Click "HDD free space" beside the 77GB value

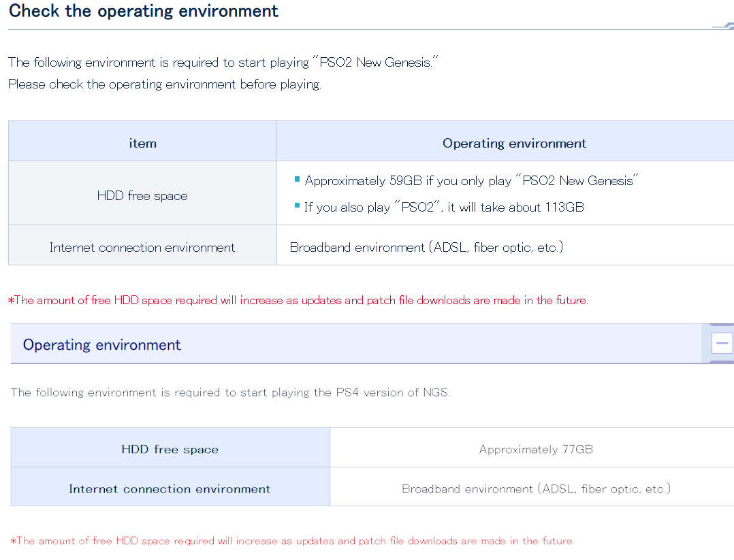170,449
